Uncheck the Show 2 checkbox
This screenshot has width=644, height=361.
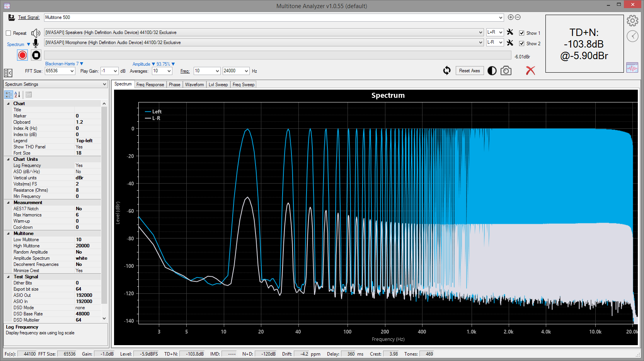pyautogui.click(x=522, y=44)
